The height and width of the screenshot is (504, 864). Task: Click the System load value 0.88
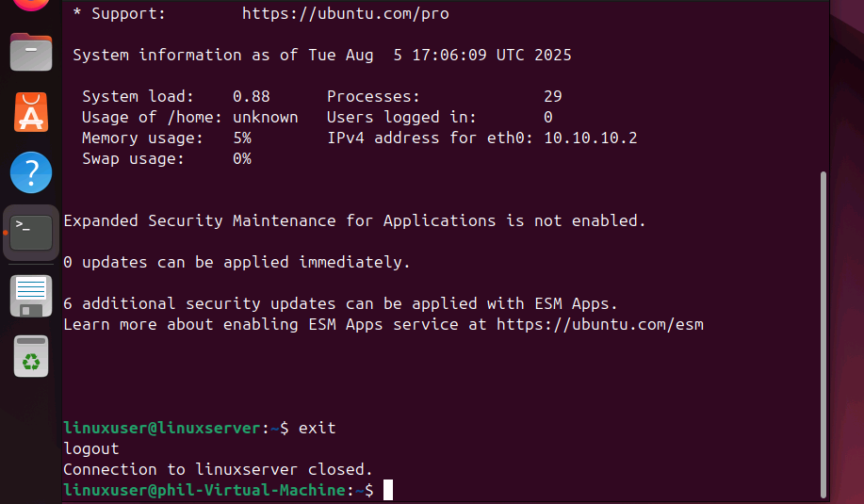(251, 96)
